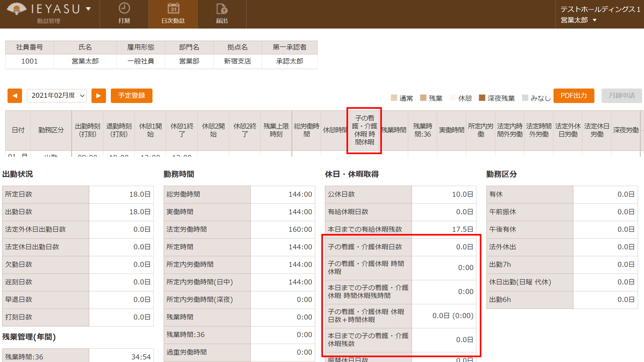Click the 深夜労働 column header
Viewport: 644px width, 362px height.
click(x=626, y=130)
